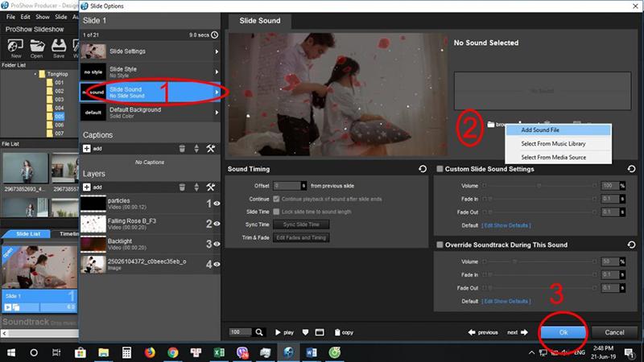The height and width of the screenshot is (362, 644).
Task: Reset Override Soundtrack settings icon
Action: click(631, 245)
